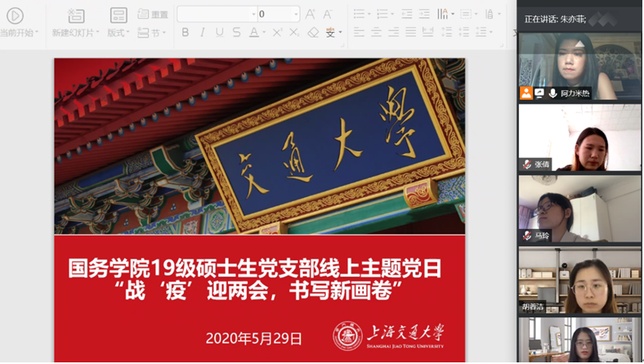Increase font size with larger A icon
644x364 pixels.
[x=311, y=14]
